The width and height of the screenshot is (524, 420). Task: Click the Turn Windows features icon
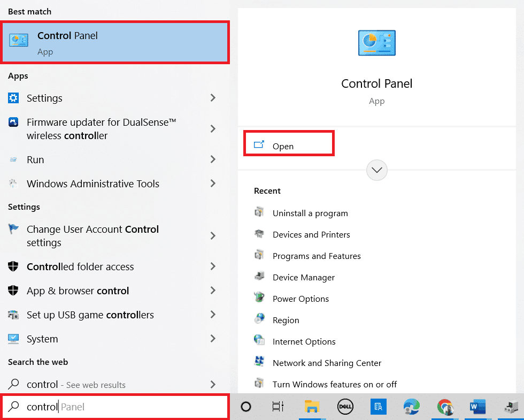pos(259,383)
